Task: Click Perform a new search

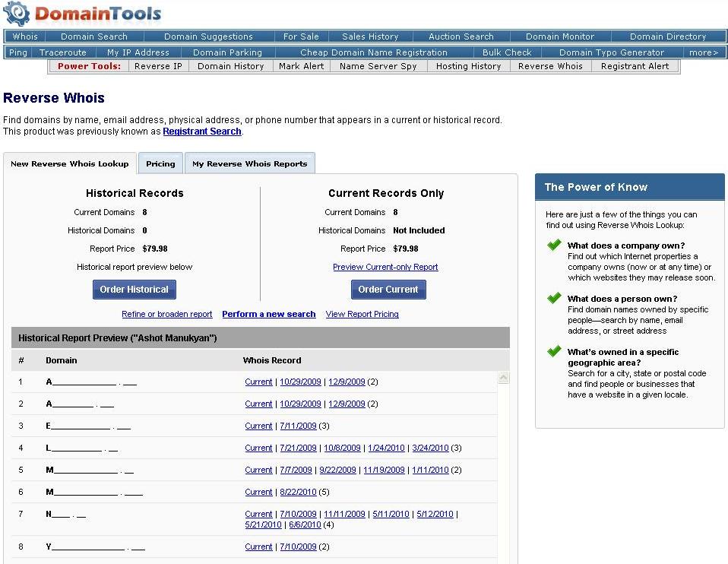Action: coord(269,314)
